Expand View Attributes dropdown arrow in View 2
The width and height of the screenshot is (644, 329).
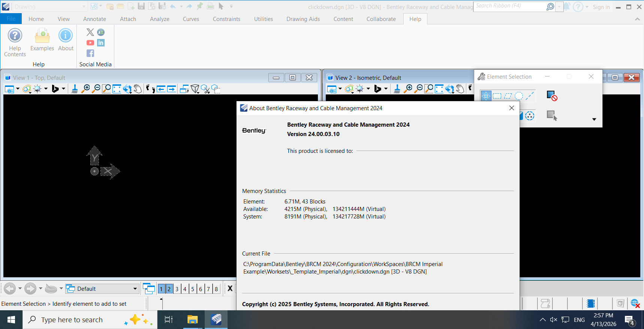coord(340,89)
